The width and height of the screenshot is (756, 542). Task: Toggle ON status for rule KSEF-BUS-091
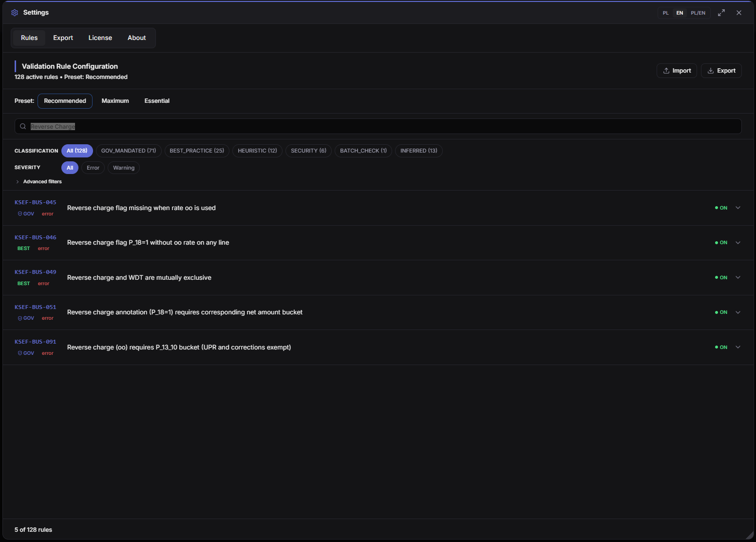tap(721, 348)
